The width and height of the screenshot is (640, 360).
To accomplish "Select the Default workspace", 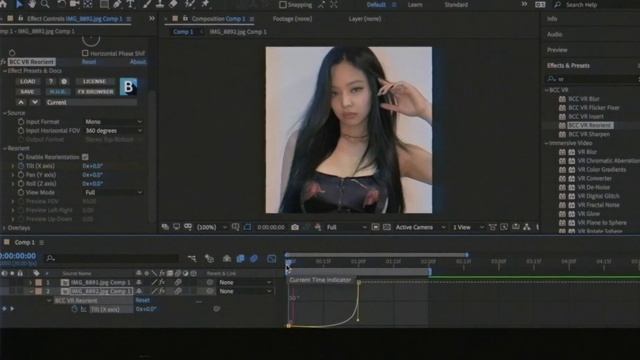I will click(376, 4).
